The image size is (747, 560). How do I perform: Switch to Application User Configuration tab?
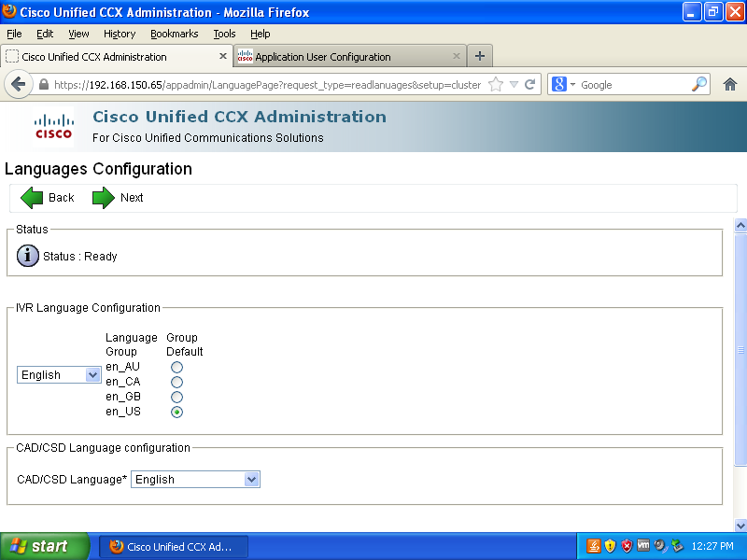click(x=349, y=56)
